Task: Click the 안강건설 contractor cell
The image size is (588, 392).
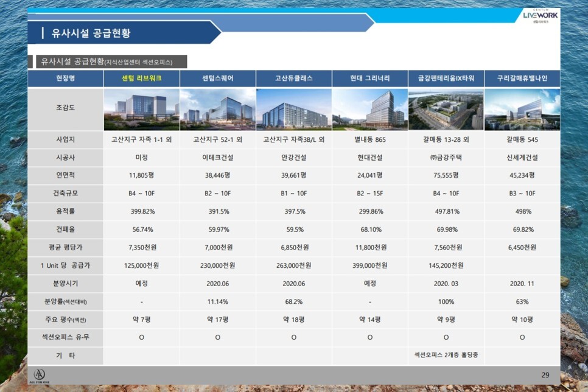Action: (x=293, y=158)
